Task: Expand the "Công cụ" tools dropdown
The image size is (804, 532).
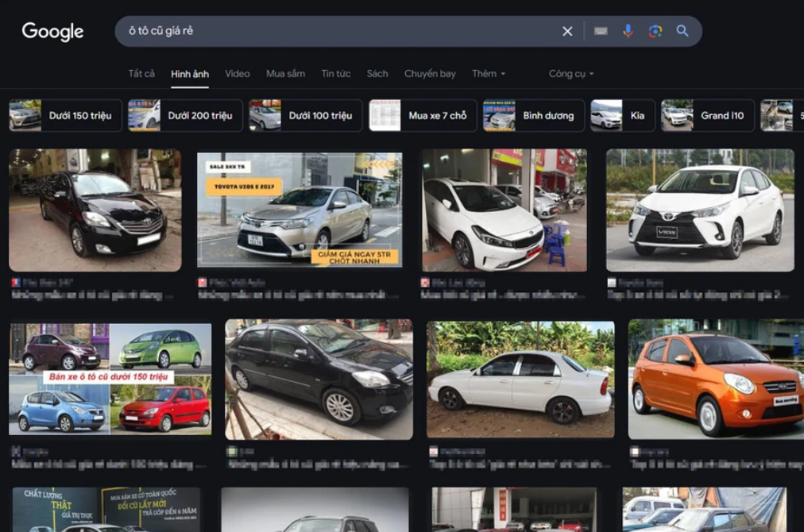Action: [571, 74]
